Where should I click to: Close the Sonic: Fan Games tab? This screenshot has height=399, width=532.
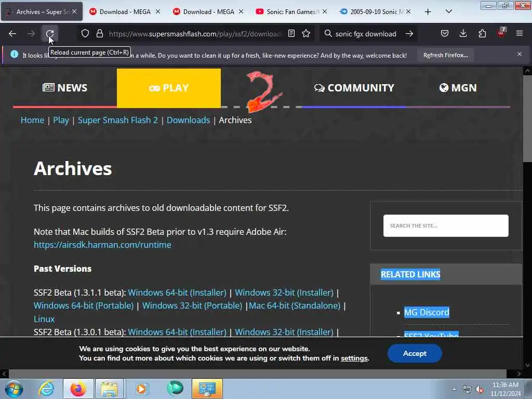click(x=325, y=11)
